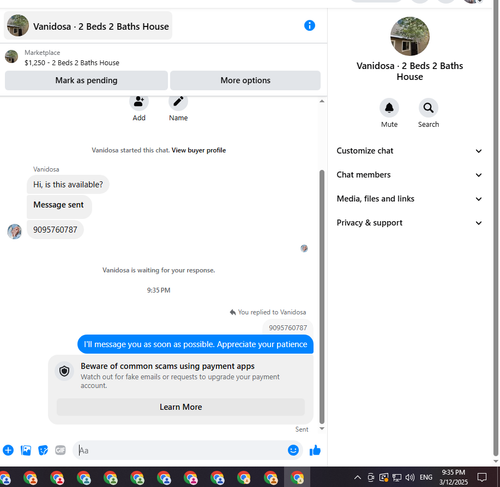Show hidden system tray icons

pos(357,478)
